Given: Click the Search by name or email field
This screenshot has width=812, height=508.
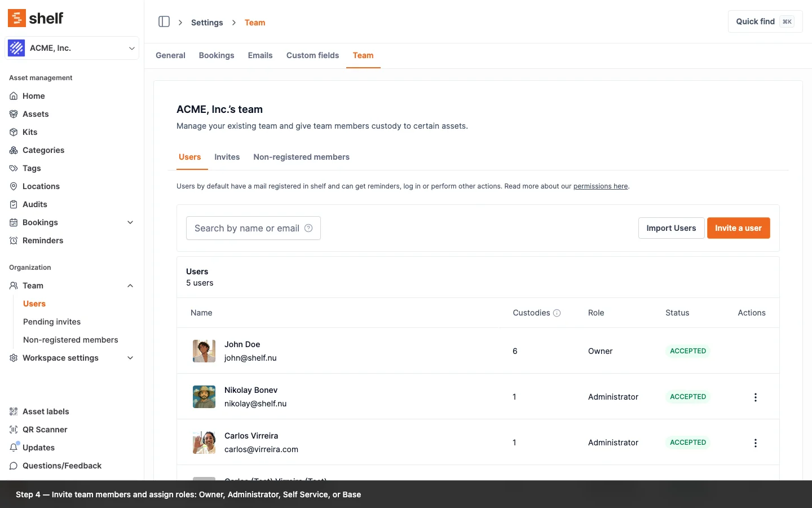Looking at the screenshot, I should point(246,228).
